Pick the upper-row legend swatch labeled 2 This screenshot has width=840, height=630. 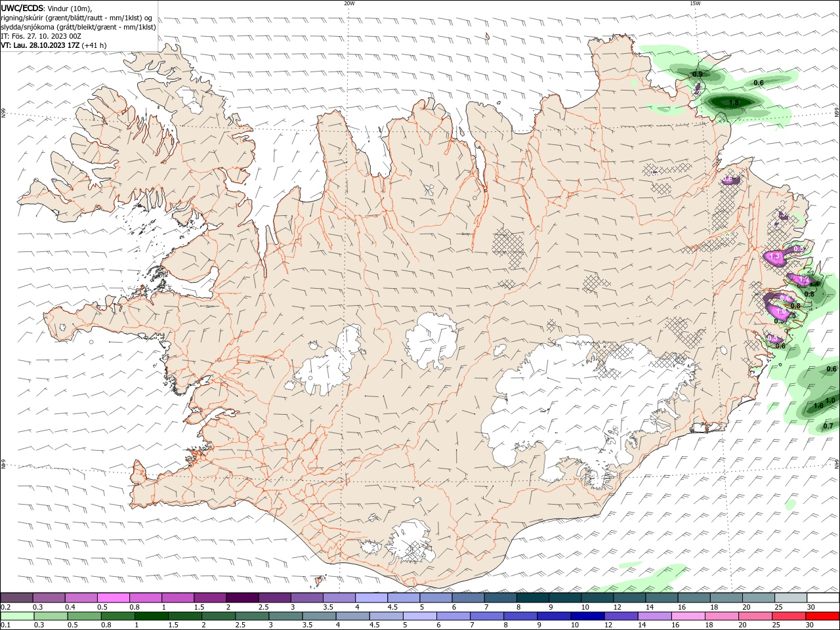coord(242,598)
